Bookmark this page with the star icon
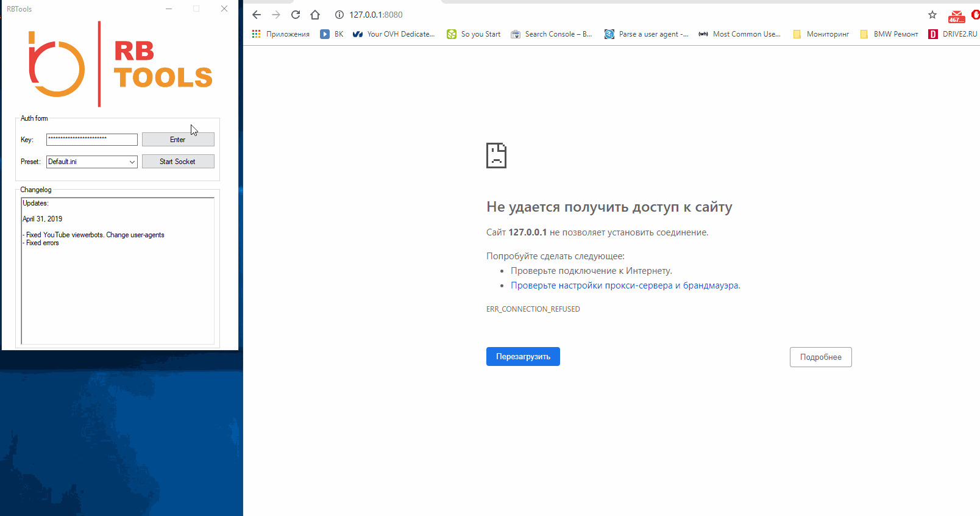The image size is (980, 516). point(932,15)
